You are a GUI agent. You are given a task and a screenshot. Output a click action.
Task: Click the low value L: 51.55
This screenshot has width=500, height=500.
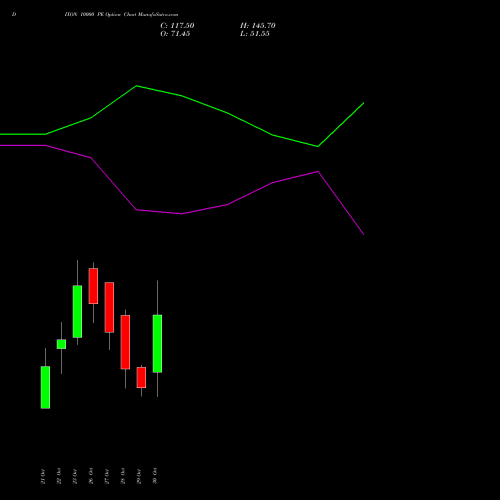[x=255, y=34]
